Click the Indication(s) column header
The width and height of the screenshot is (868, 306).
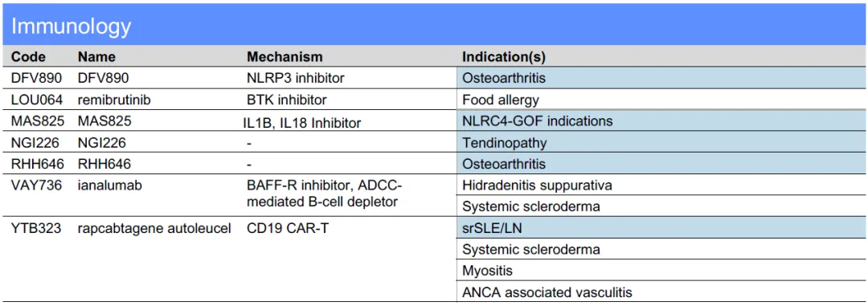tap(504, 57)
